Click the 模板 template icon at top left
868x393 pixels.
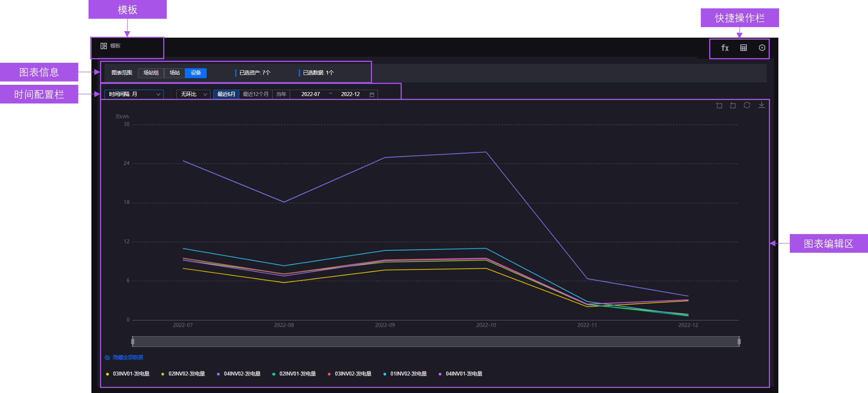(104, 46)
